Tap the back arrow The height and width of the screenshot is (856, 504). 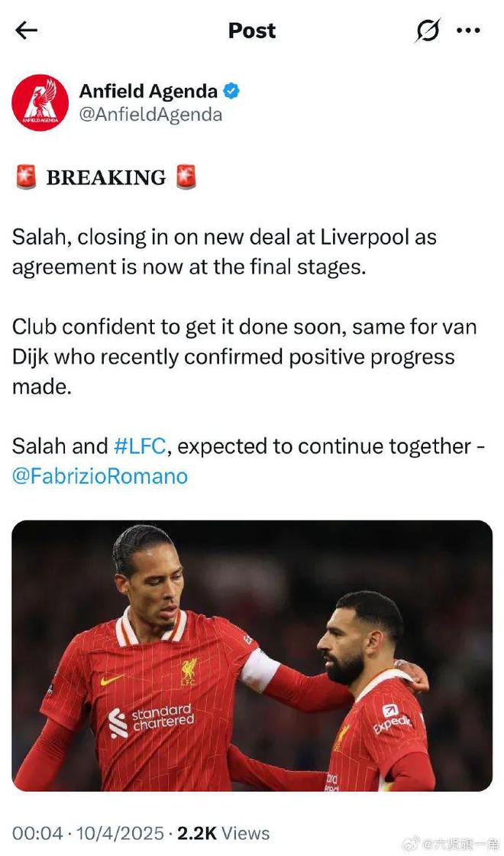coord(26,31)
